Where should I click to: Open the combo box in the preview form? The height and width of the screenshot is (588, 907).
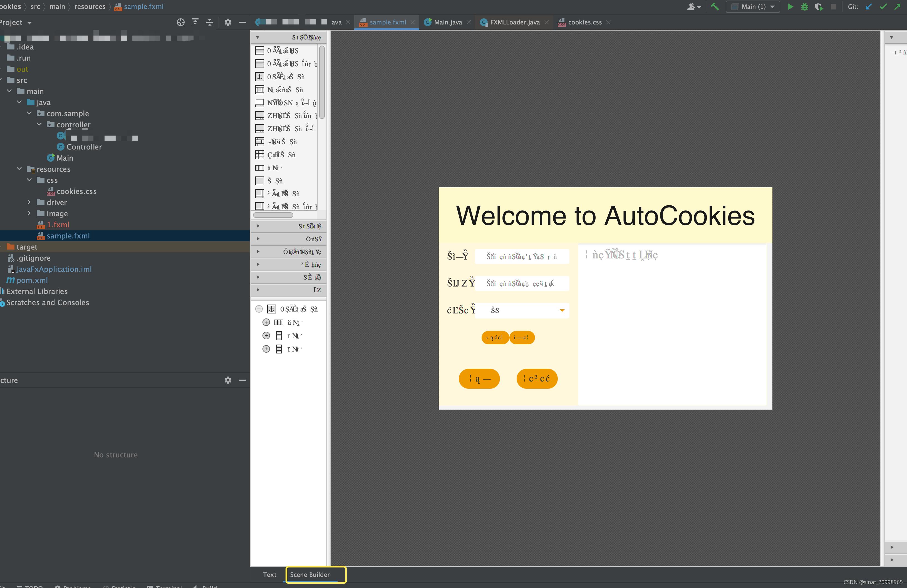562,310
